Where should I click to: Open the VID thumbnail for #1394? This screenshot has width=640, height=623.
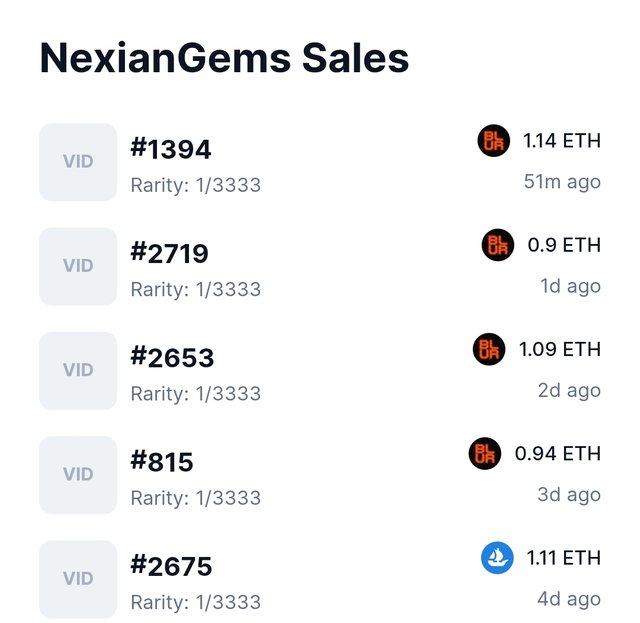click(x=78, y=162)
